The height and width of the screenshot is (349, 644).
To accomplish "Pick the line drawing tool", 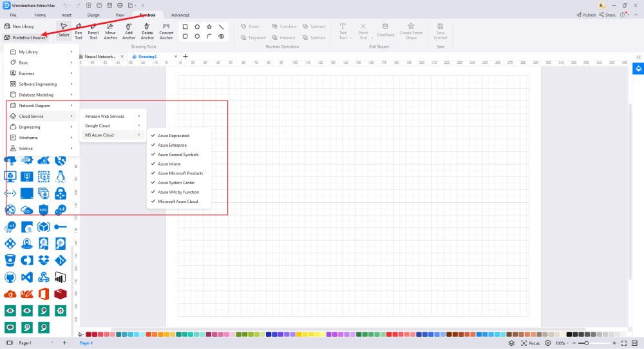I will click(x=221, y=26).
